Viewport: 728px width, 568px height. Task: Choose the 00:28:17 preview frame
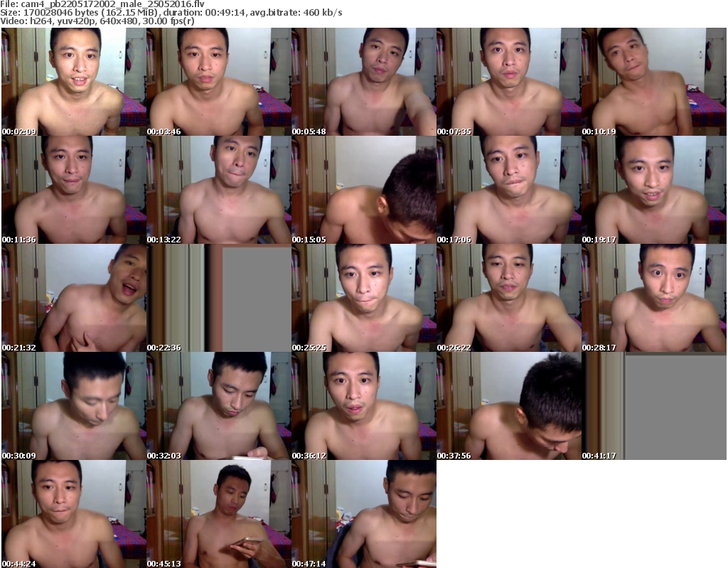[654, 298]
